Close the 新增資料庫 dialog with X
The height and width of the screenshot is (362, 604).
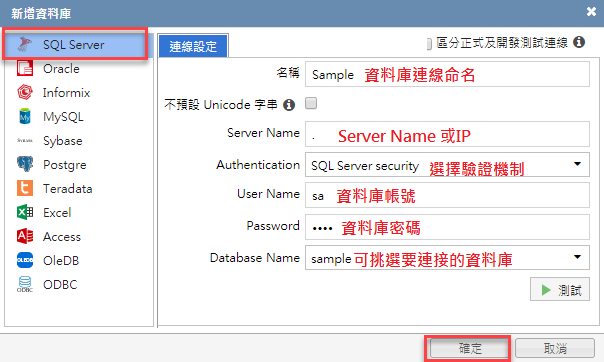[591, 12]
